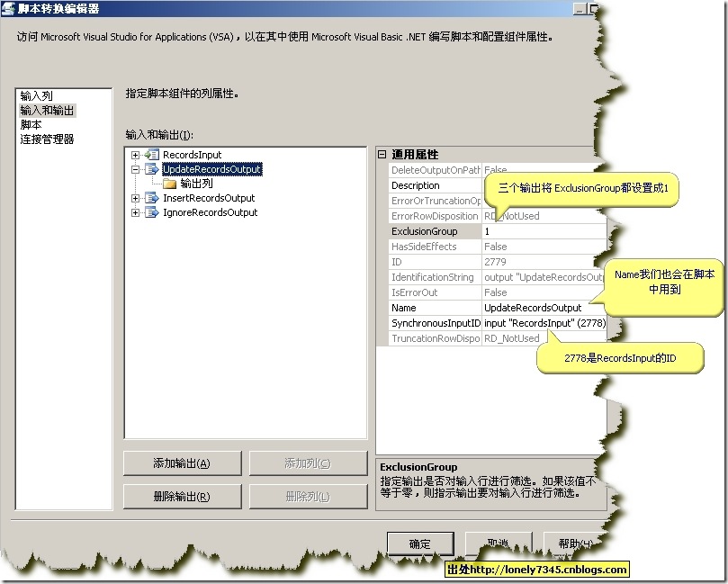Select the IdentificationString property label
This screenshot has width=728, height=584.
(x=435, y=277)
